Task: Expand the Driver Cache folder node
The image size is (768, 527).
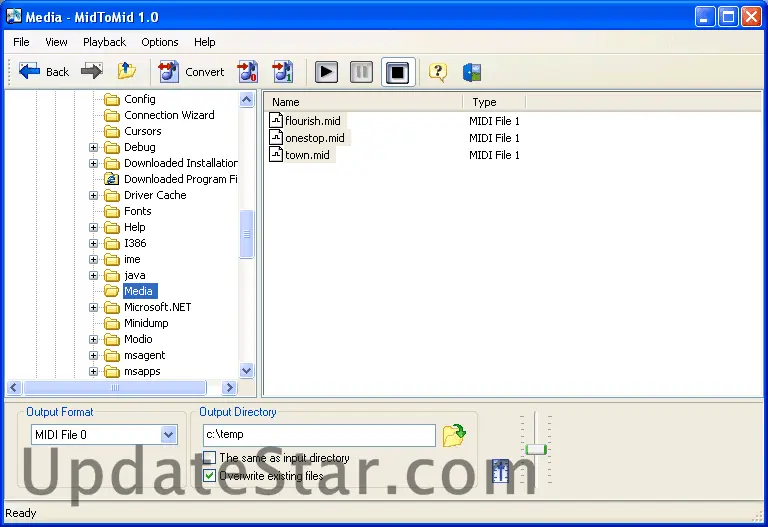Action: click(x=93, y=195)
